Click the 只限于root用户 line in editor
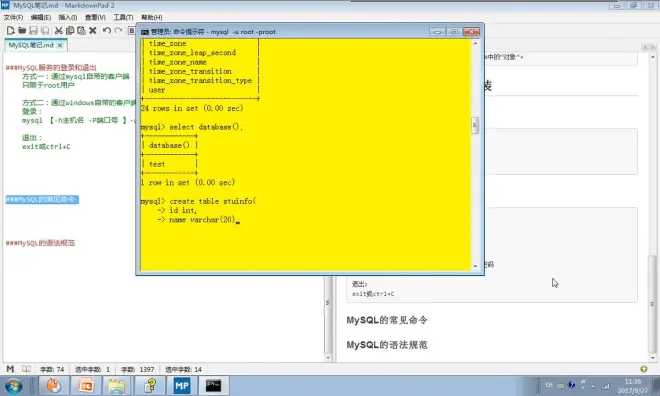660x396 pixels. pos(48,85)
